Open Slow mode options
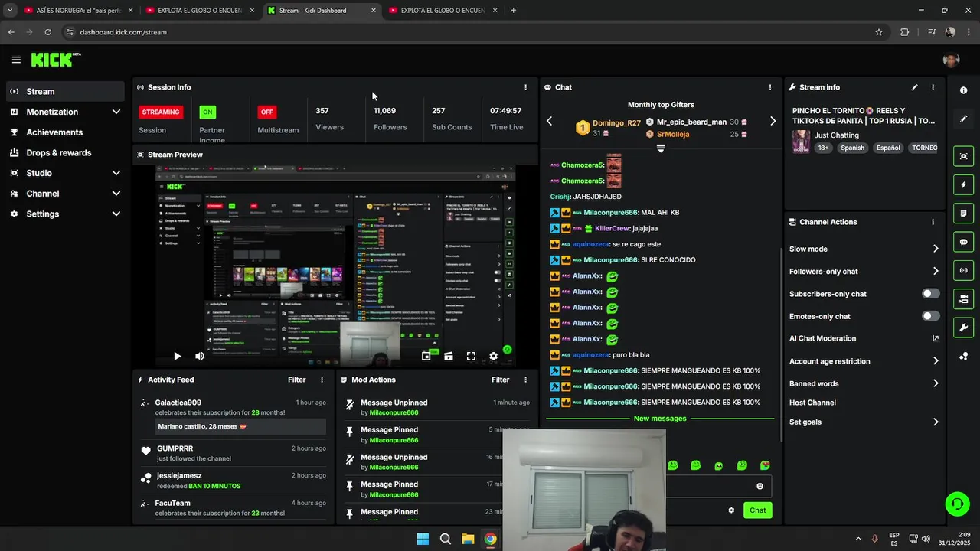 864,249
